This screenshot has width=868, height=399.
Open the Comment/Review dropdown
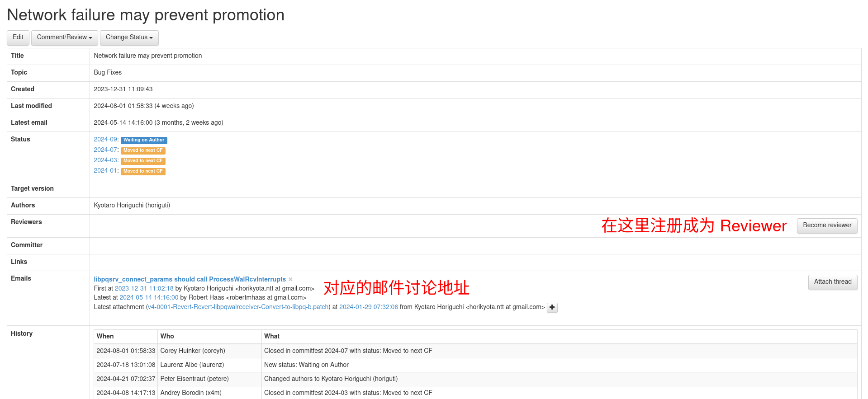(64, 38)
